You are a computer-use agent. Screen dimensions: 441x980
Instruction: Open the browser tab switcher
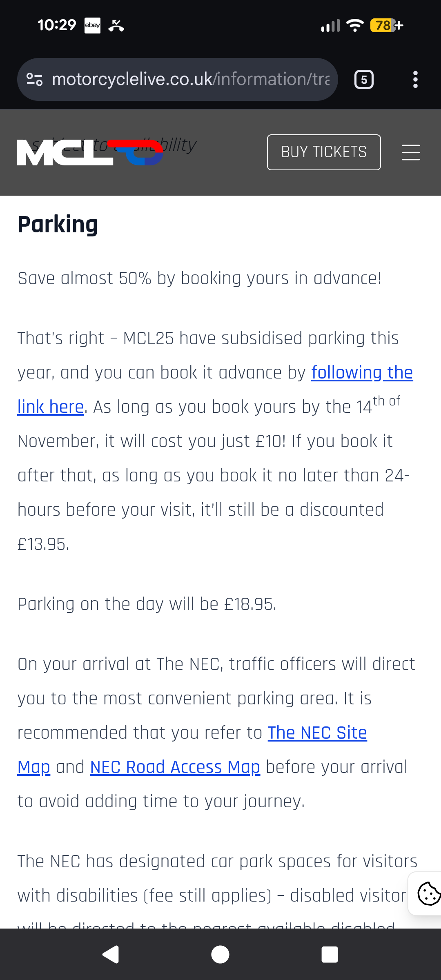[x=364, y=80]
